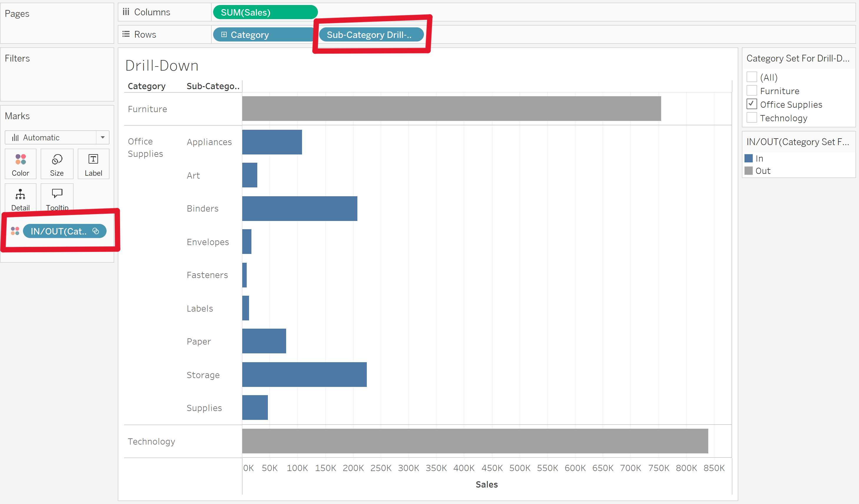The image size is (859, 504).
Task: Click the Color marks card icon
Action: pos(20,159)
